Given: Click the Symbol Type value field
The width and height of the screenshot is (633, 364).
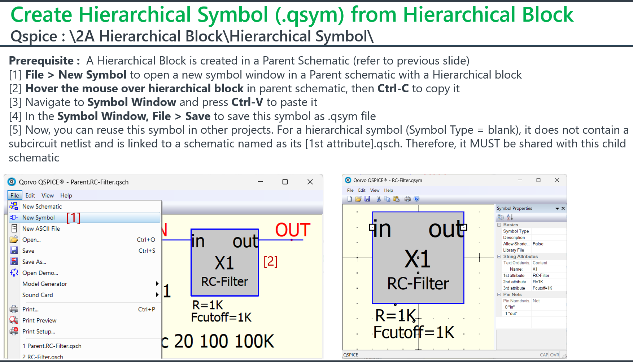Looking at the screenshot, I should pos(548,231).
